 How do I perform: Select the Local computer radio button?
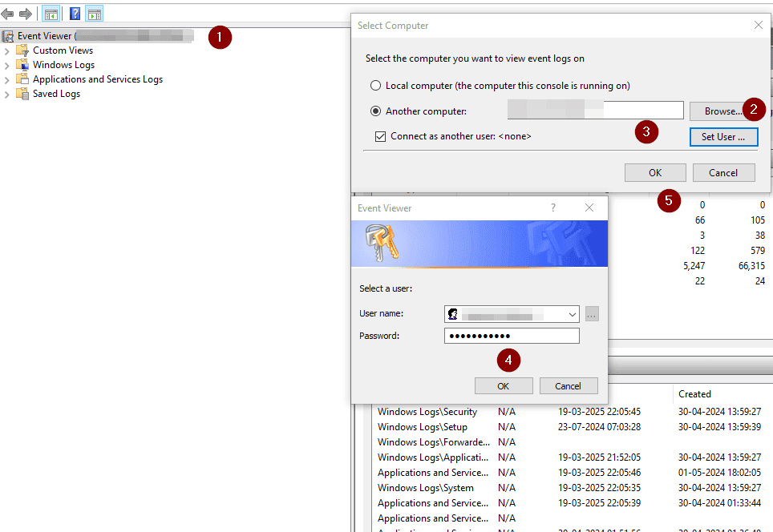click(x=375, y=86)
